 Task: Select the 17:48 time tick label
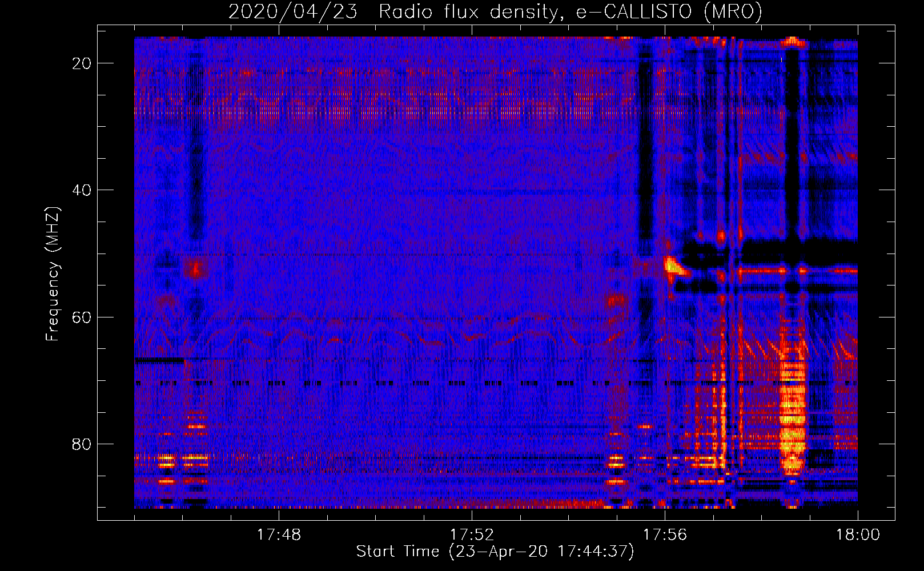coord(279,535)
